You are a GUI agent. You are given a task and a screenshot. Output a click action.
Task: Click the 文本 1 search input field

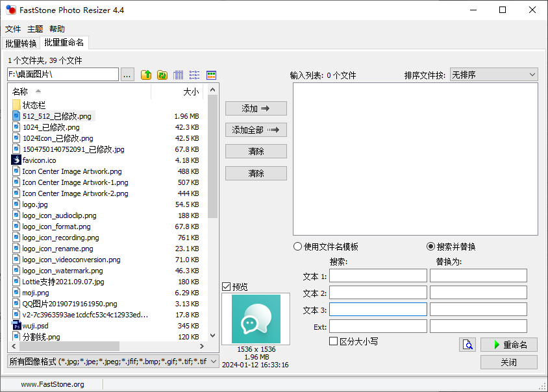point(378,276)
